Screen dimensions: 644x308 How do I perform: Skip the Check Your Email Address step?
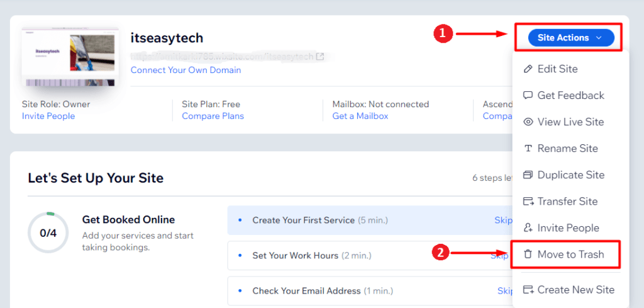505,291
